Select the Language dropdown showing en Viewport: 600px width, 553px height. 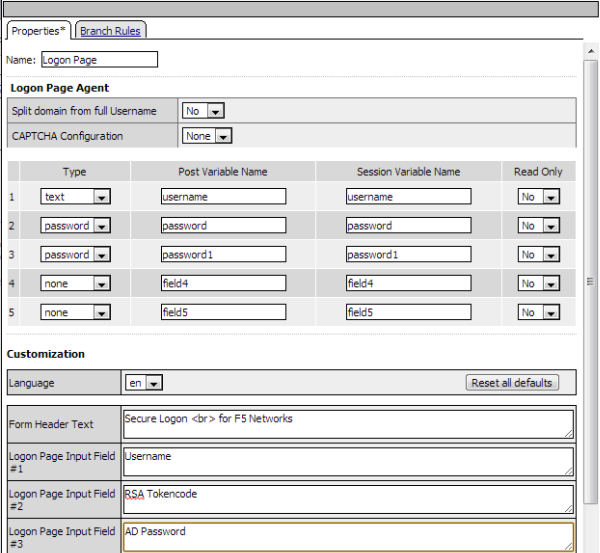pos(143,383)
